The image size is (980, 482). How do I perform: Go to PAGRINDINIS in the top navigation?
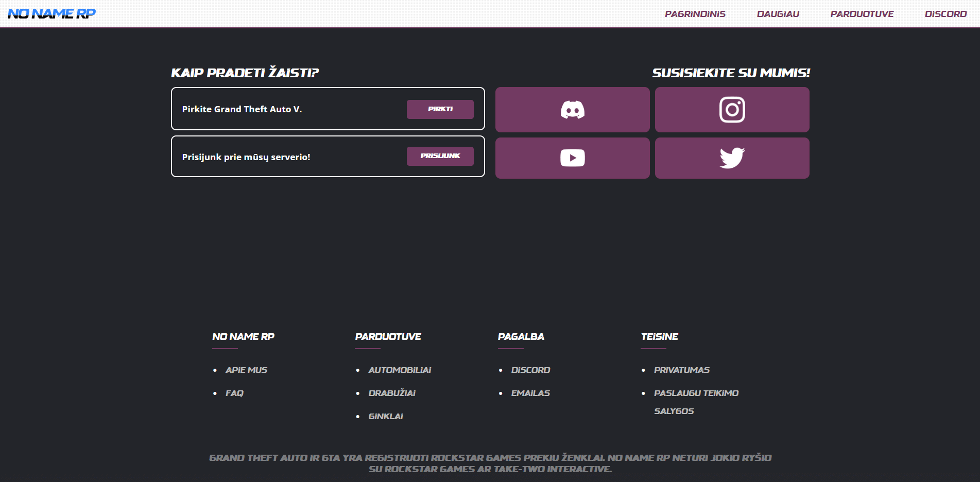point(695,14)
